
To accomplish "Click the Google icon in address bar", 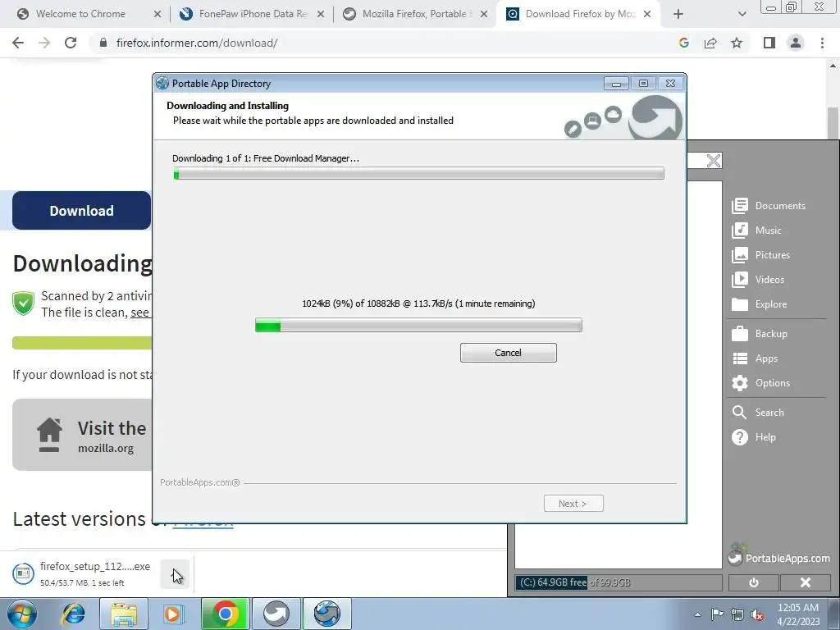I will pyautogui.click(x=683, y=43).
